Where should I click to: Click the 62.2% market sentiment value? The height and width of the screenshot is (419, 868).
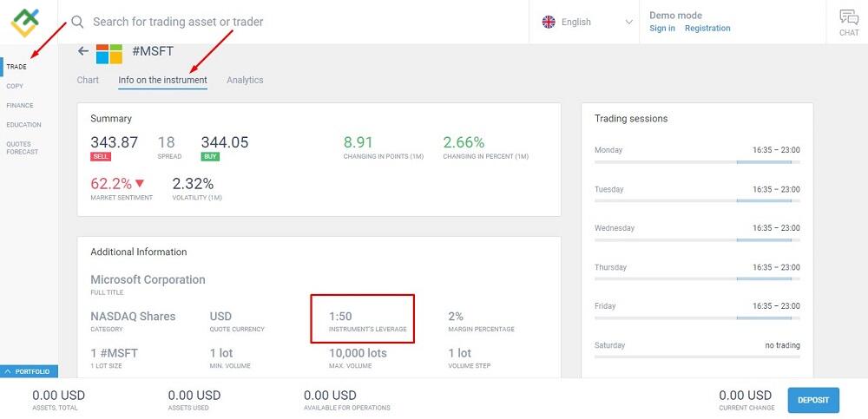tap(111, 183)
